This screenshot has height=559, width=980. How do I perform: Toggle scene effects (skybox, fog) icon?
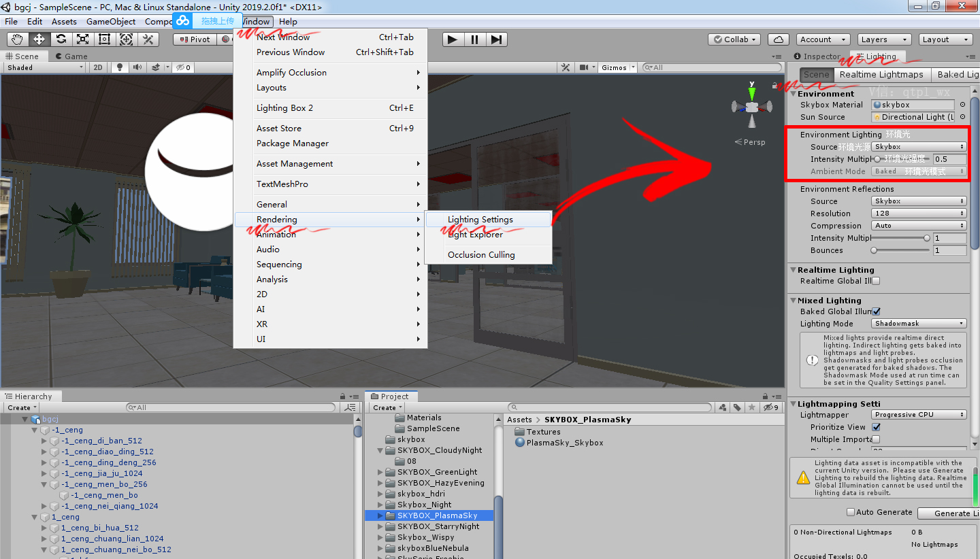pos(156,67)
